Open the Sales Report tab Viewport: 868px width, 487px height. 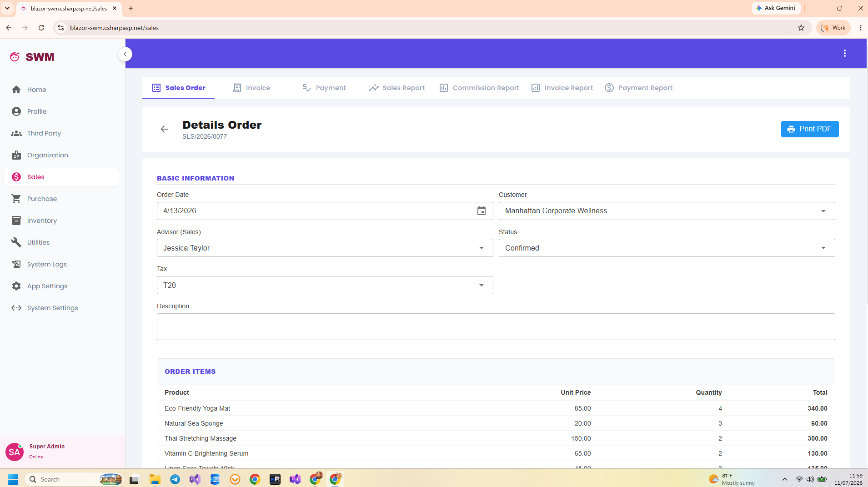397,88
